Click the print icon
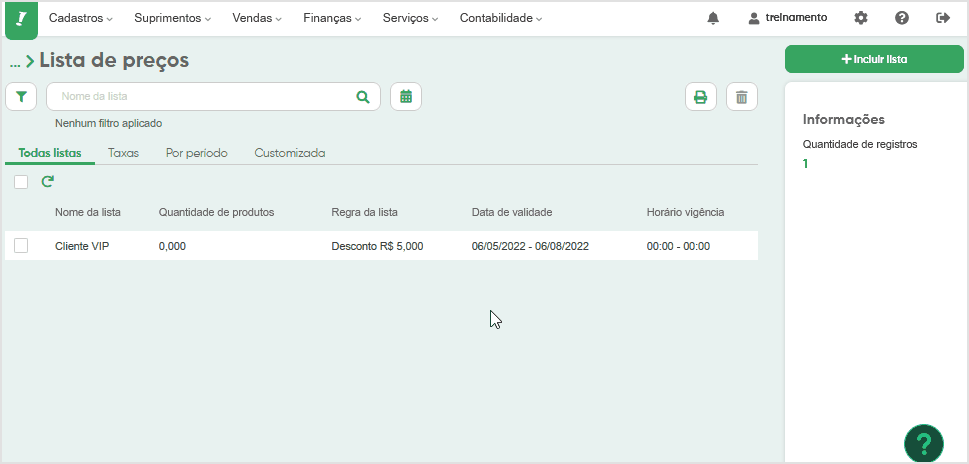The width and height of the screenshot is (969, 464). pyautogui.click(x=701, y=97)
